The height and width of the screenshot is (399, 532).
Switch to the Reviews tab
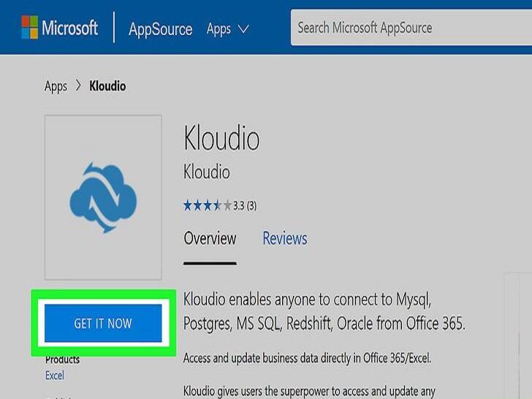click(x=285, y=238)
